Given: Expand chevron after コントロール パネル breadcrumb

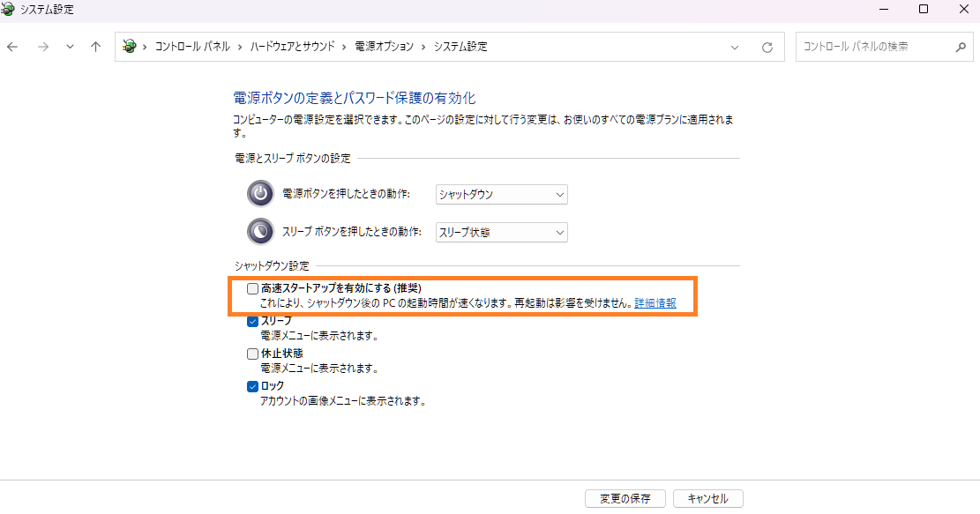Looking at the screenshot, I should click(x=240, y=47).
